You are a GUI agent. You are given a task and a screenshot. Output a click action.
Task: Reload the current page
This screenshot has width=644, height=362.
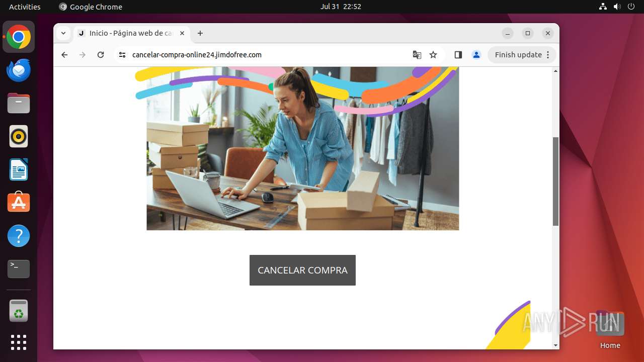pyautogui.click(x=101, y=55)
